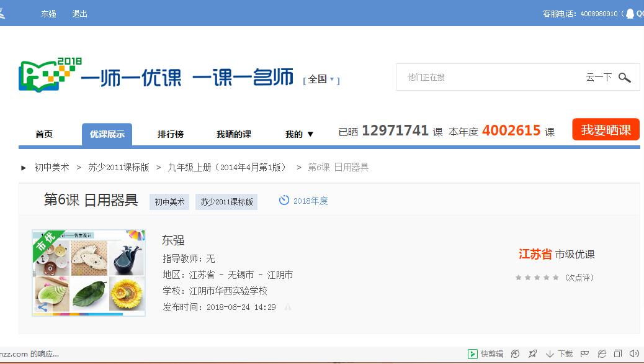644x364 pixels.
Task: Expand the 全国 region dropdown
Action: point(321,80)
